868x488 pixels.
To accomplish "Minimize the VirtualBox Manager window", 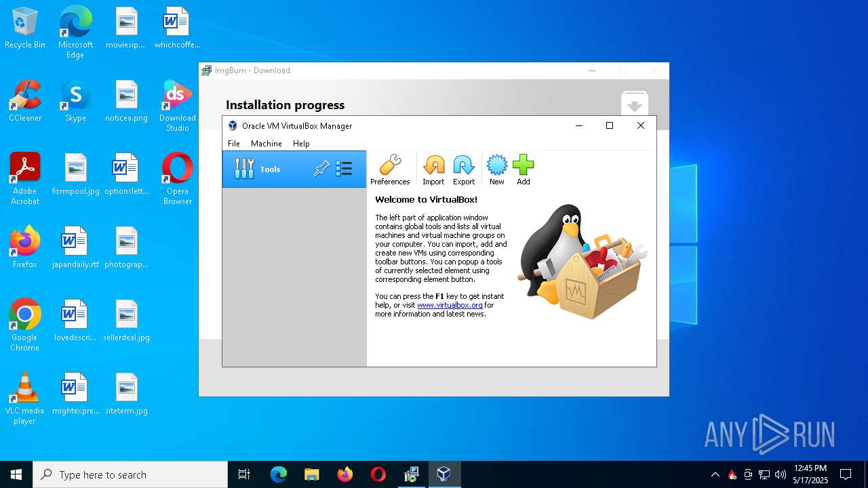I will 579,125.
